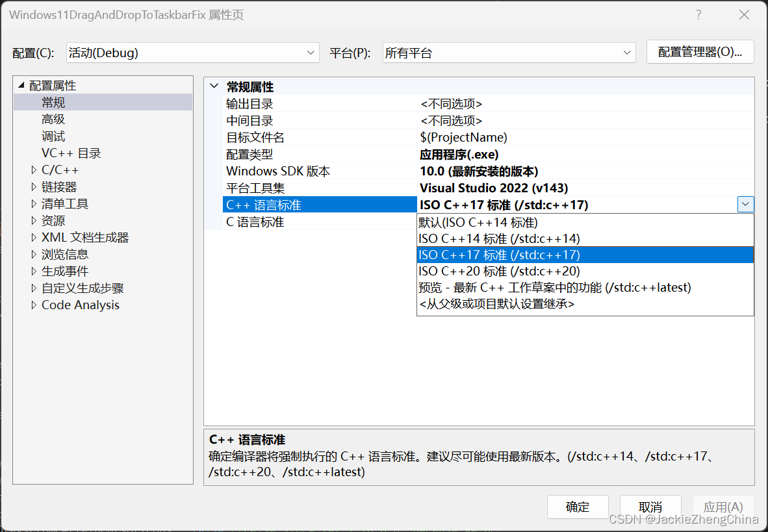Click the 中间目录 property row

(x=489, y=121)
